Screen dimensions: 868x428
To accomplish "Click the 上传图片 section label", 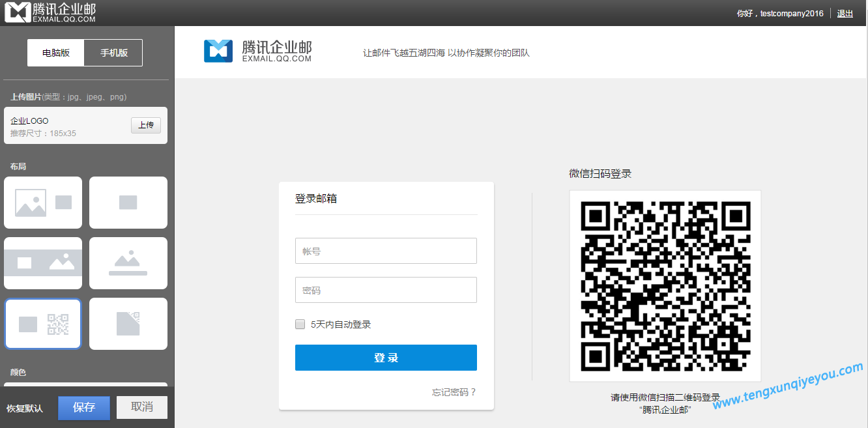I will (26, 97).
